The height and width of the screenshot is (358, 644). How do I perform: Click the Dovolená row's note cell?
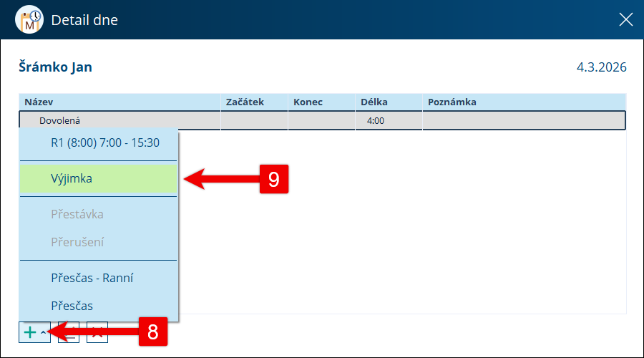(524, 120)
